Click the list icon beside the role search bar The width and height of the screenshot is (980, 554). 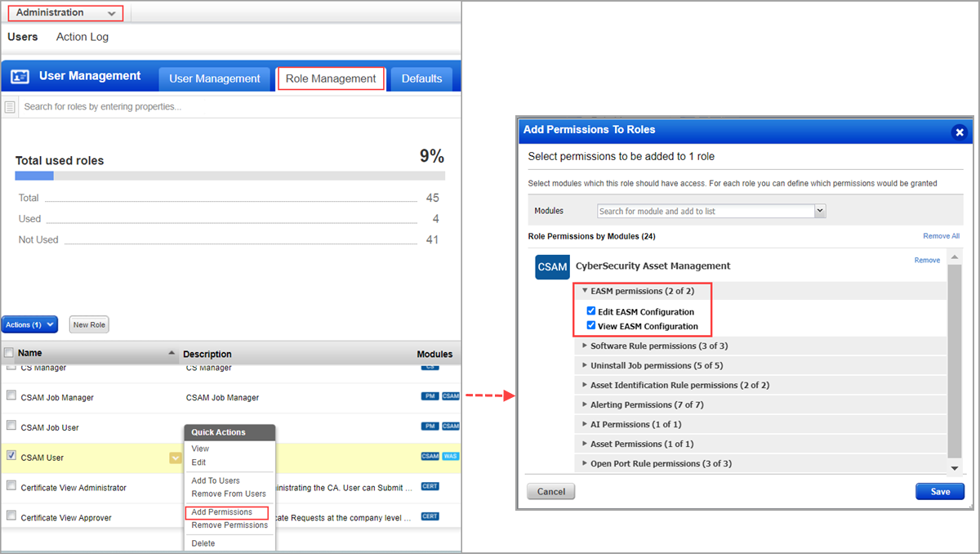[8, 105]
